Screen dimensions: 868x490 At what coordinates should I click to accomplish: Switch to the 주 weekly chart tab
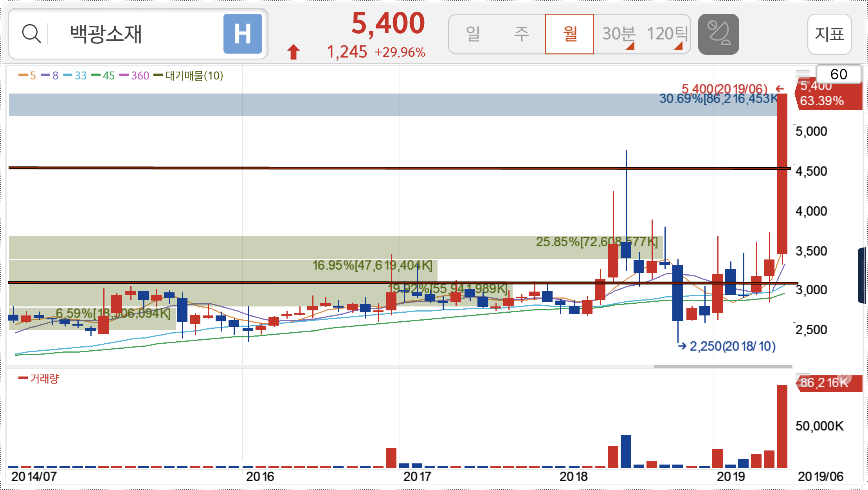(x=521, y=34)
